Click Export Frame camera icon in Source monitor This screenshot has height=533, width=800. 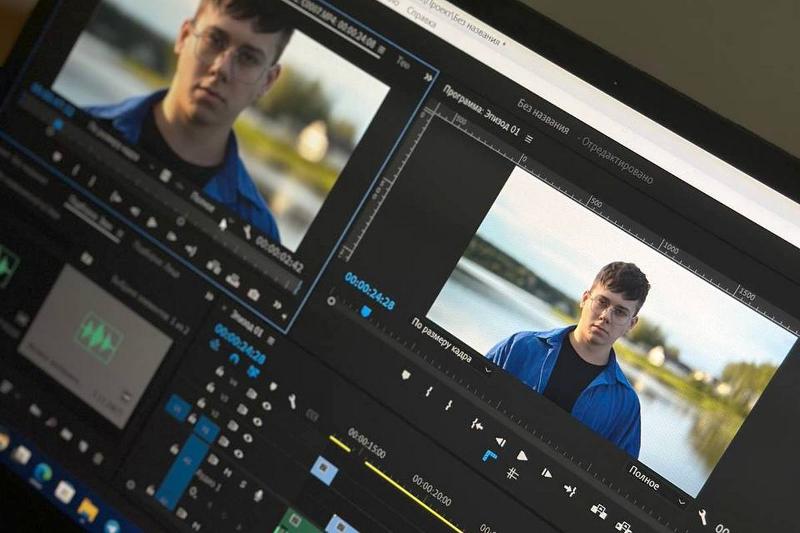coord(253,294)
